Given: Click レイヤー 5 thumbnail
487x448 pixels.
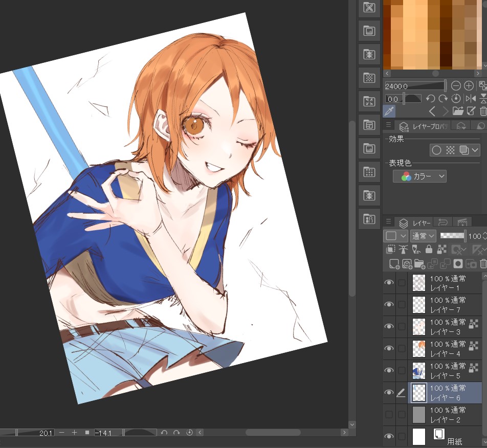Looking at the screenshot, I should click(418, 371).
